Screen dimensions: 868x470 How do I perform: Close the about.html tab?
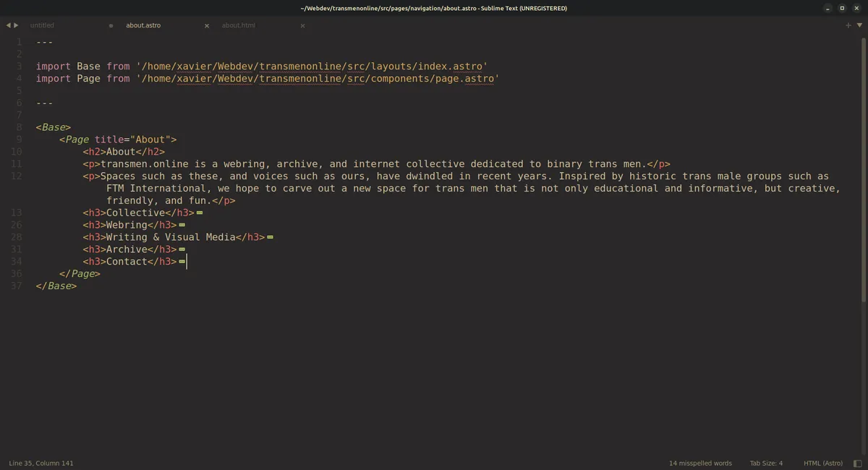[302, 25]
